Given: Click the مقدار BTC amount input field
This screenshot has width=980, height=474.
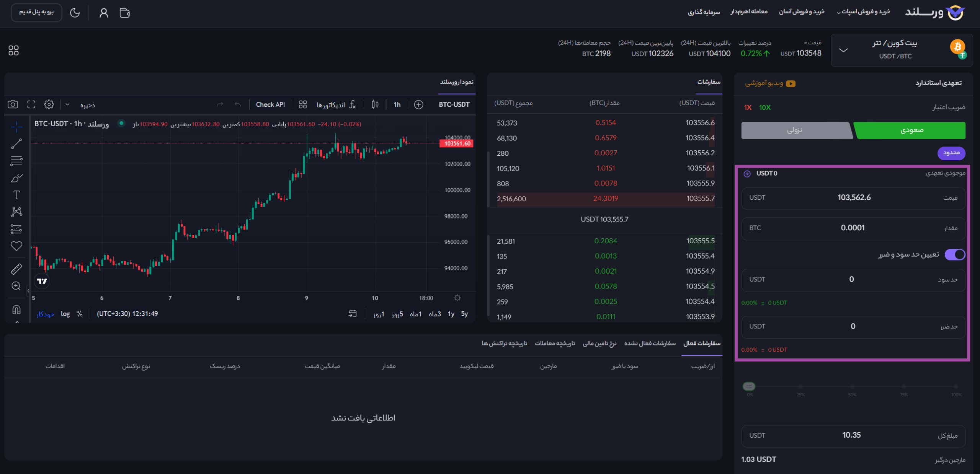Looking at the screenshot, I should 853,228.
